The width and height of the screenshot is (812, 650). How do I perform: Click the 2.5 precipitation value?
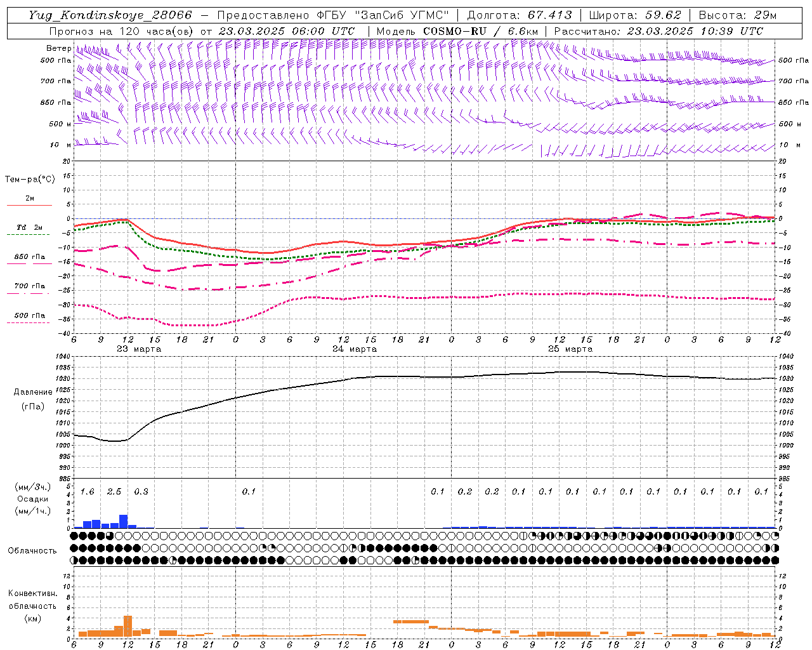coord(114,492)
